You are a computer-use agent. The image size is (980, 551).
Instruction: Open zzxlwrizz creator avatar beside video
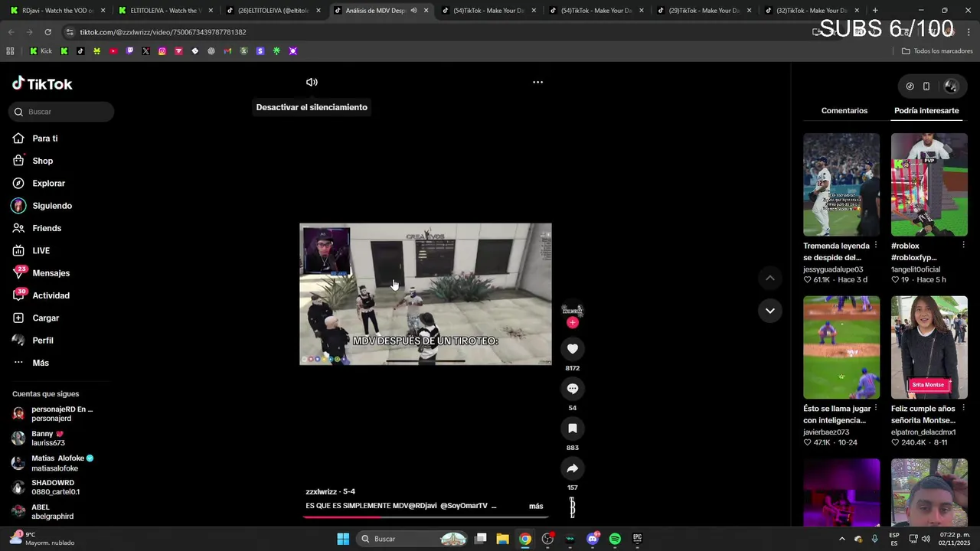coord(572,310)
